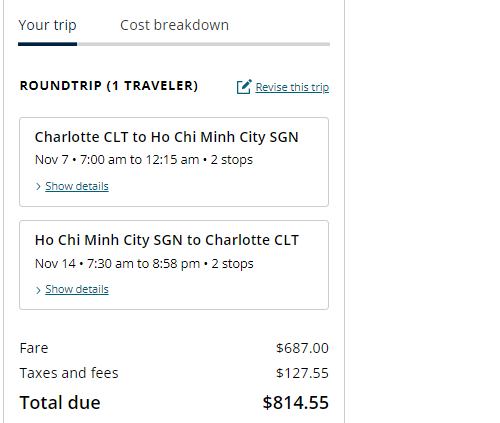
Task: Click the $687.00 fare amount
Action: click(x=302, y=348)
